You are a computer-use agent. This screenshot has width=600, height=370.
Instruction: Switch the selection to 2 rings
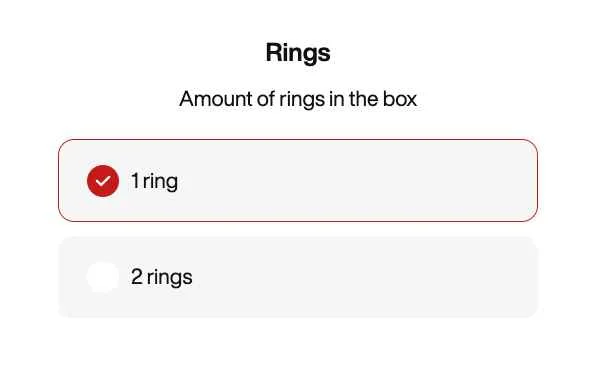[298, 277]
